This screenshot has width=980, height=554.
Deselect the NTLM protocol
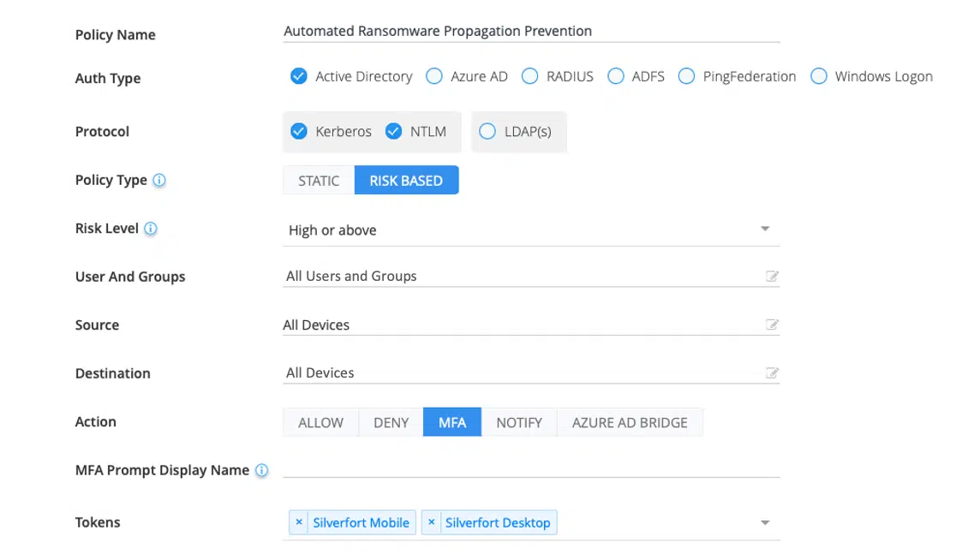(x=394, y=131)
